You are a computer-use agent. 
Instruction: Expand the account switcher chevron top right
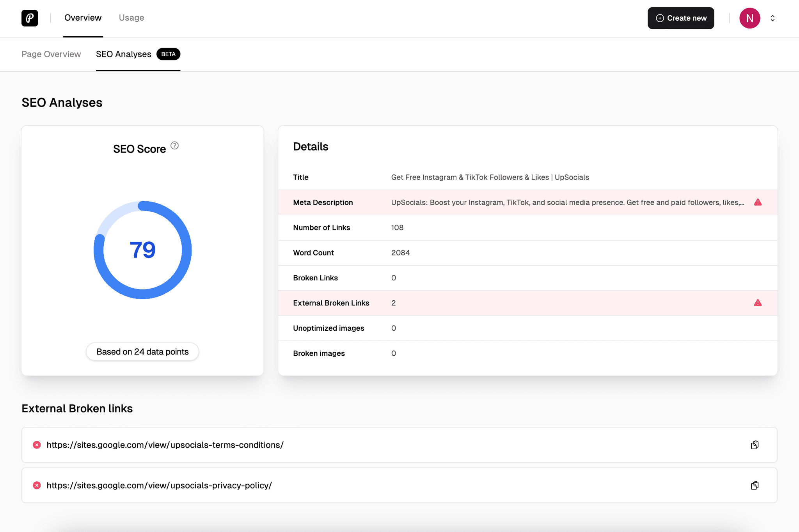click(x=773, y=18)
